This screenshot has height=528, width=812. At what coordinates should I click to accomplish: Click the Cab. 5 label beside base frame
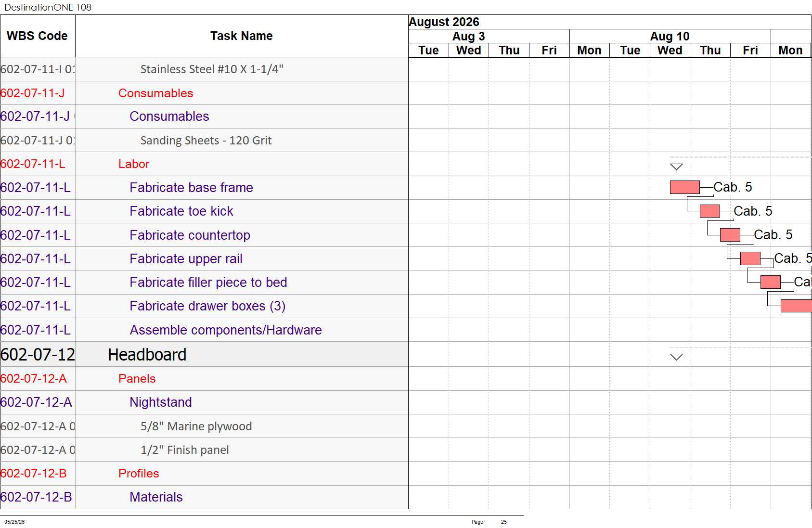coord(733,187)
